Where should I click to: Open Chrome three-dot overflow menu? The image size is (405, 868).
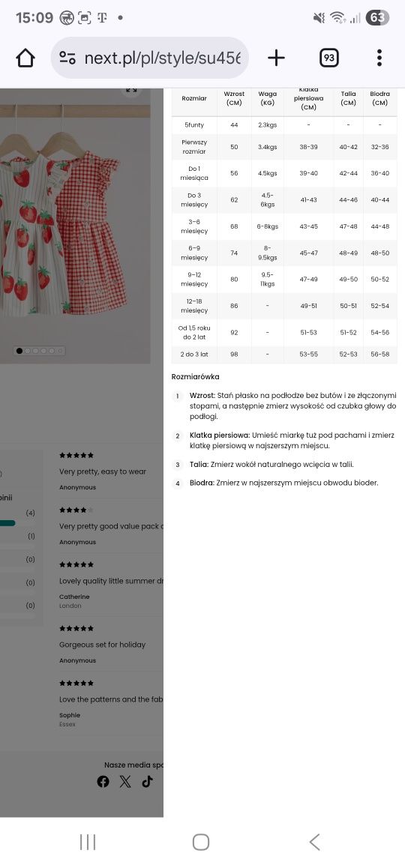(x=379, y=58)
